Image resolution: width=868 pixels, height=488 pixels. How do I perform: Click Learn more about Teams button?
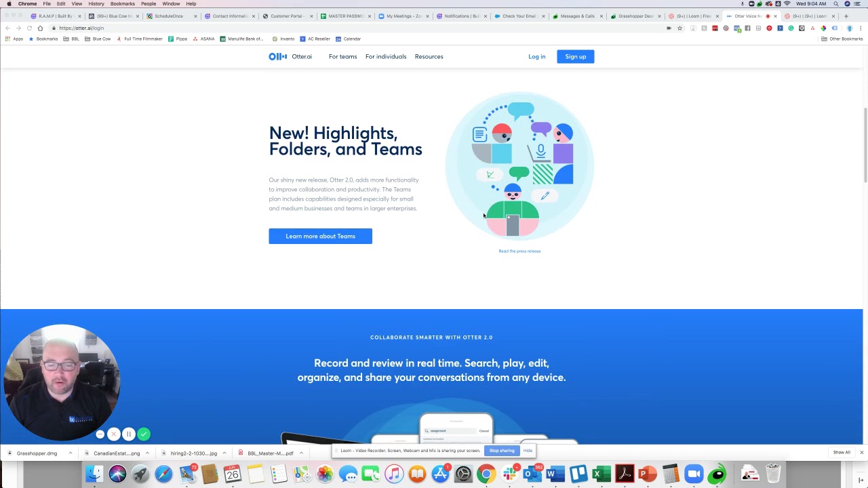320,236
